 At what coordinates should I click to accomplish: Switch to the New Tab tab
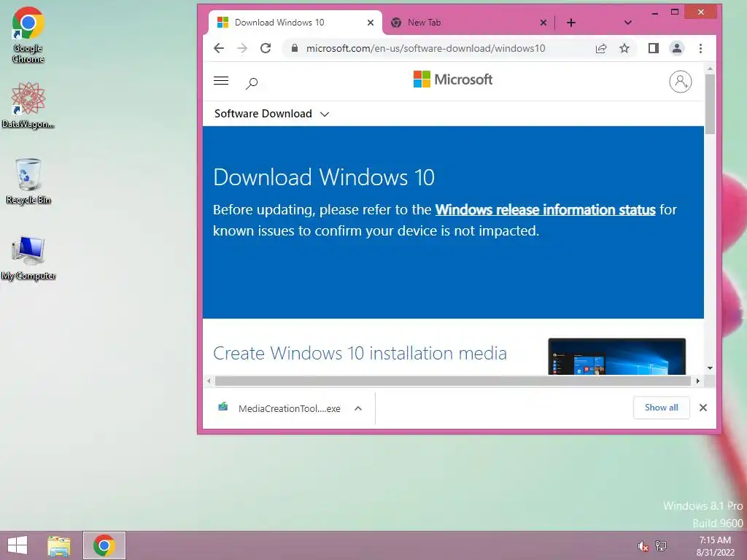tap(469, 23)
